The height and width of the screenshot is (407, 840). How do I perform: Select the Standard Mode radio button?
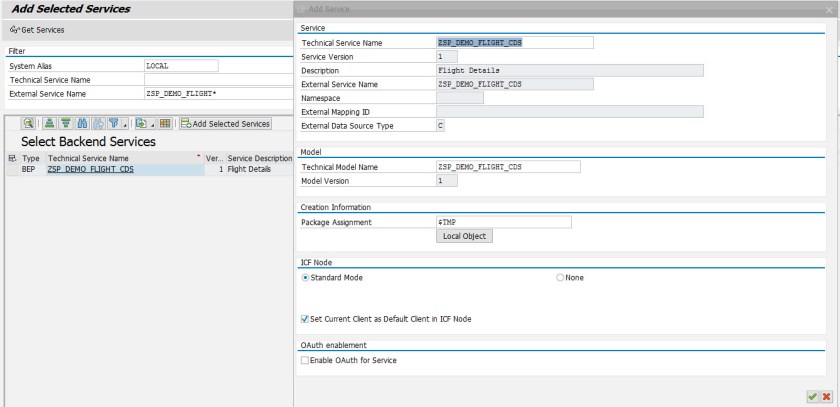pos(306,277)
